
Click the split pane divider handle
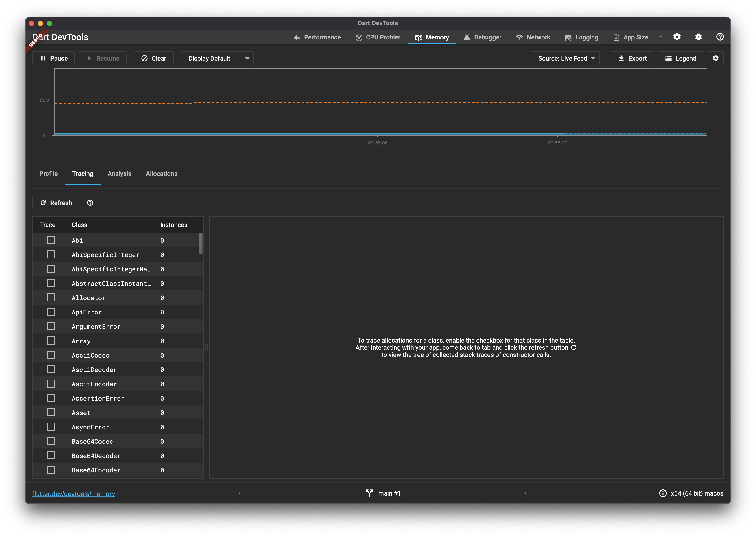pyautogui.click(x=206, y=347)
